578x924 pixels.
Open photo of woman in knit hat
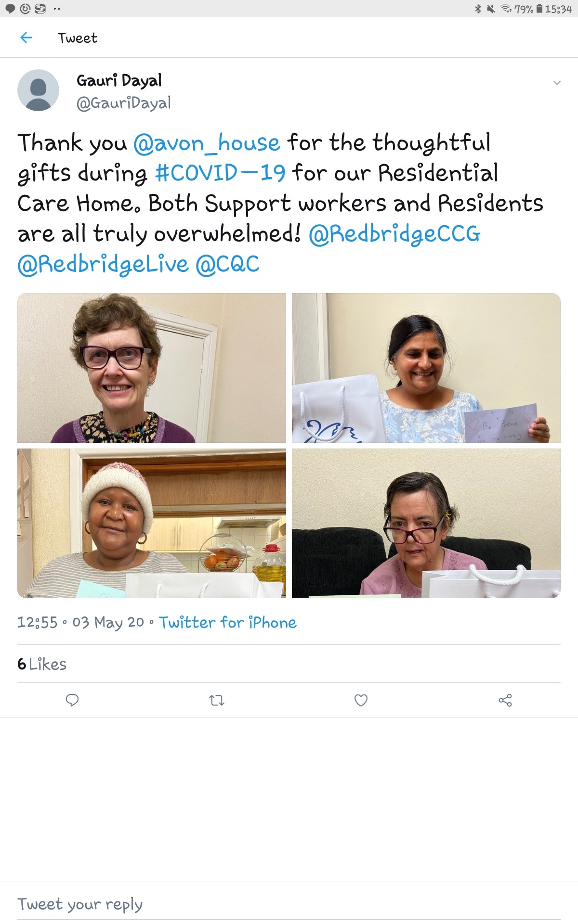click(152, 524)
